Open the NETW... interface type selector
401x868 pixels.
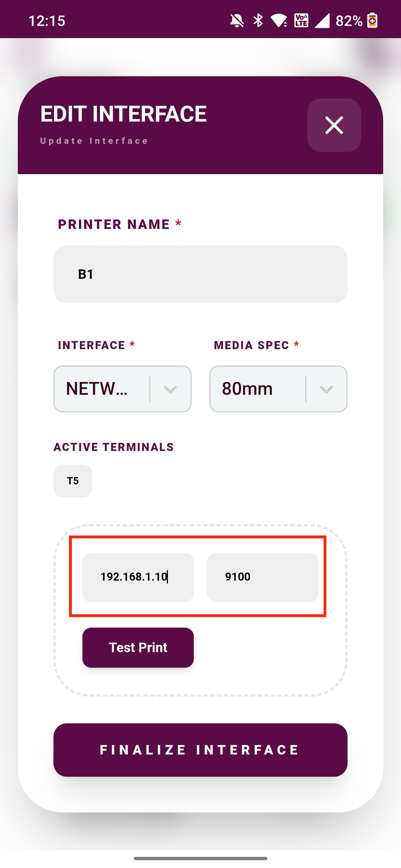(101, 389)
